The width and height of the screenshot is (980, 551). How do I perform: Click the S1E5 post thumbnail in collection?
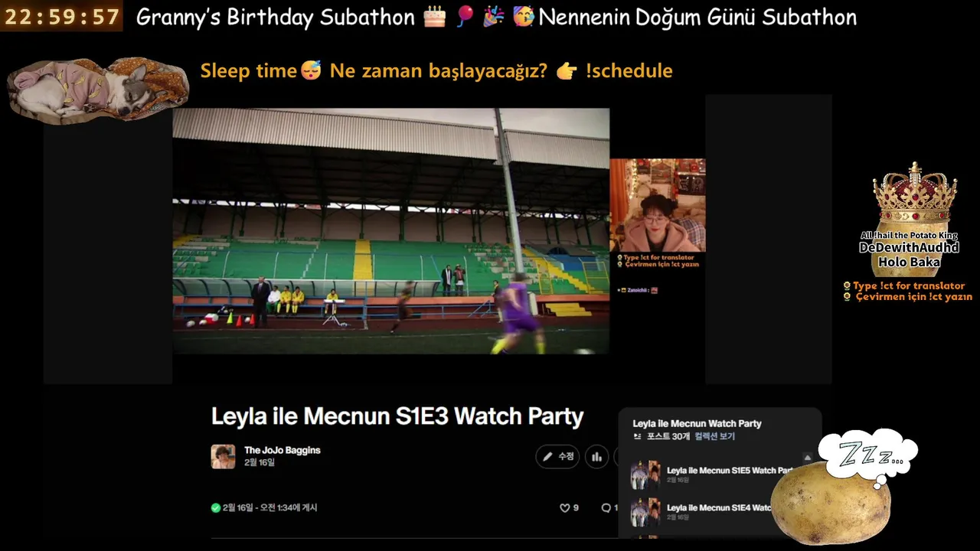645,474
